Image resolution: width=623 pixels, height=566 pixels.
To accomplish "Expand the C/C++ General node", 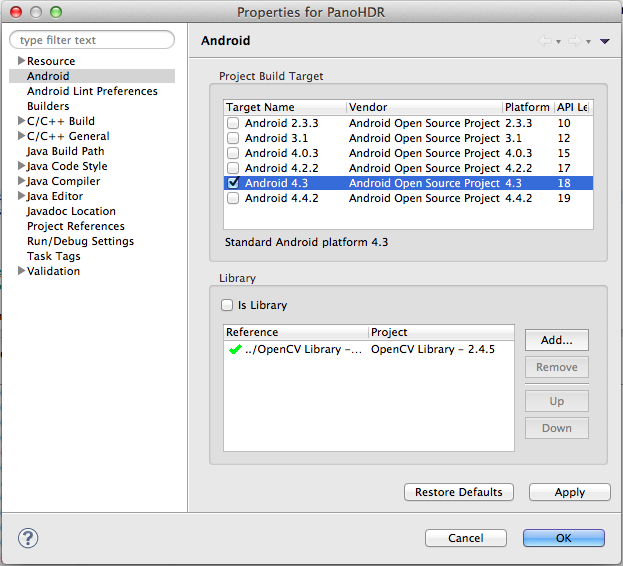I will coord(21,136).
